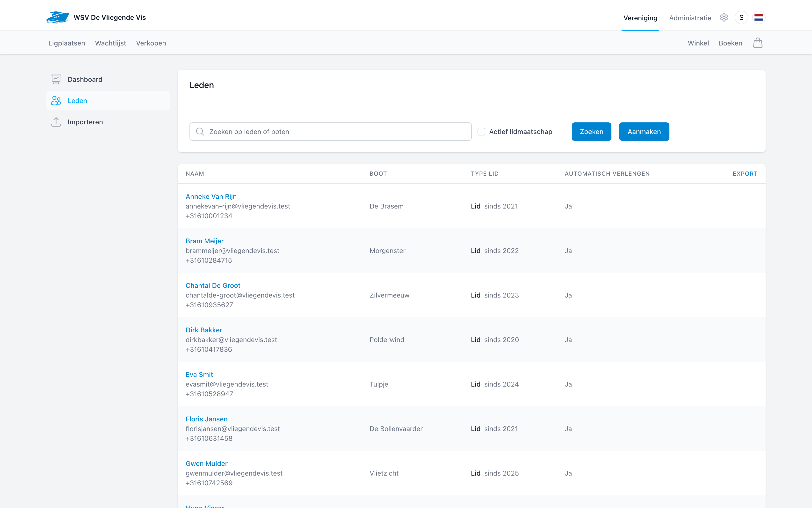Open the Ligplaatsen menu item
Screen dimensions: 812x508
(x=67, y=43)
